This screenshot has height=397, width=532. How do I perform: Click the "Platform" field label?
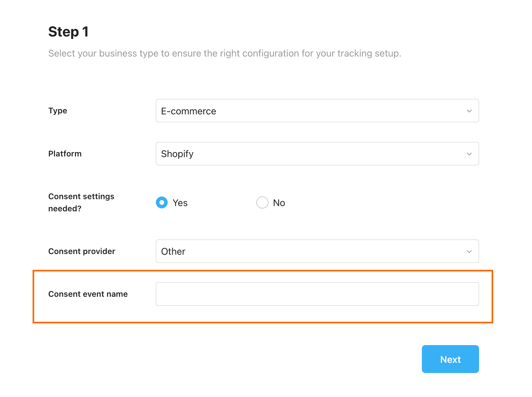[x=65, y=154]
